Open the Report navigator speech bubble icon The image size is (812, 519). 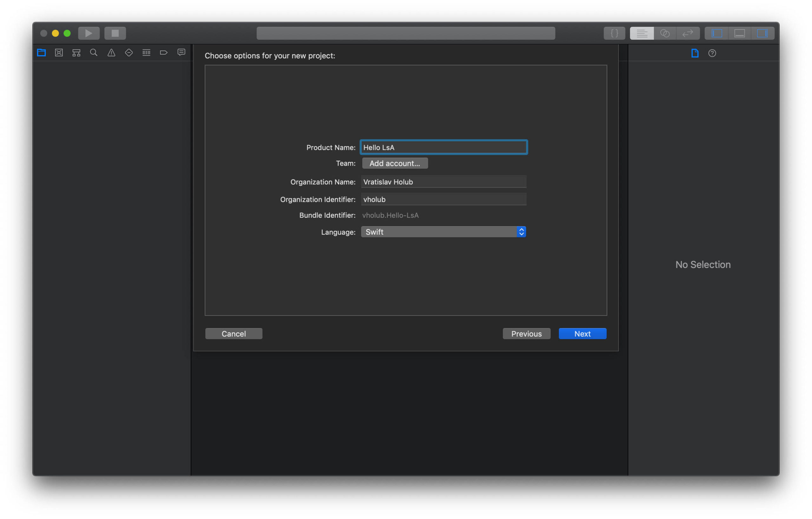181,52
